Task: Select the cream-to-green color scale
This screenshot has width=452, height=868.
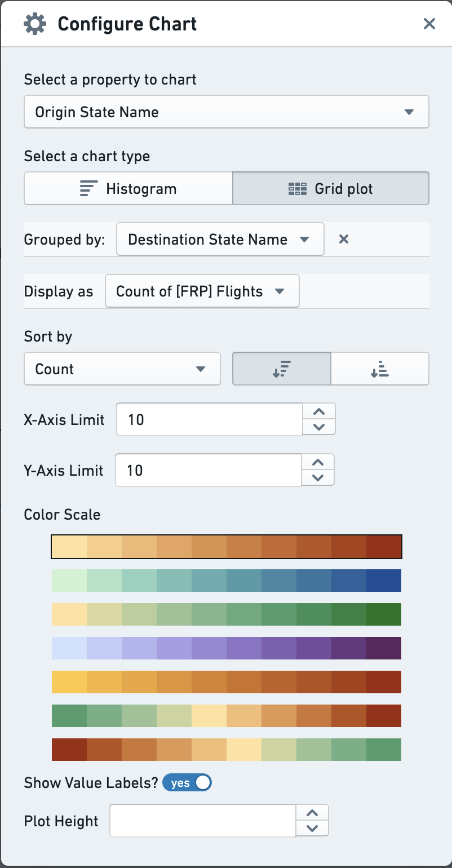Action: (227, 614)
